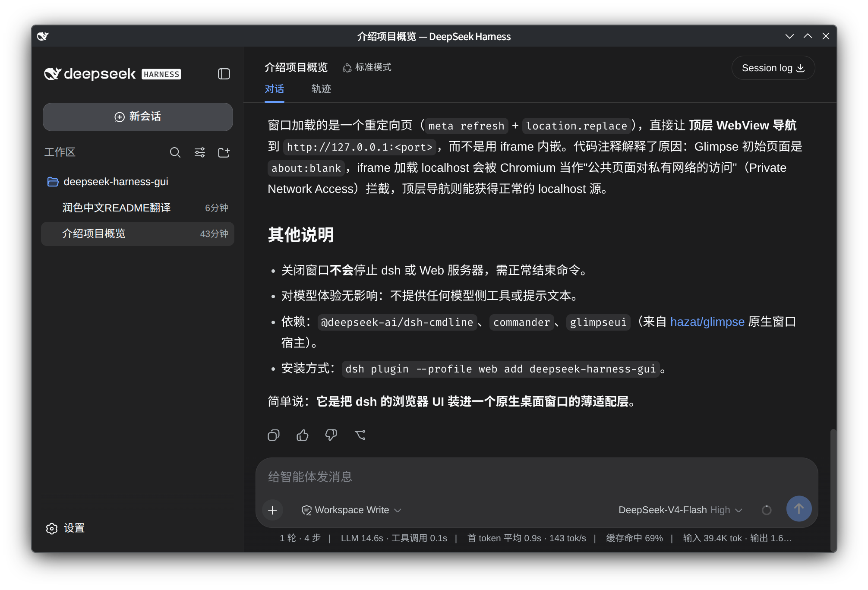
Task: Select 介绍项目概览 conversation in sidebar
Action: point(138,234)
